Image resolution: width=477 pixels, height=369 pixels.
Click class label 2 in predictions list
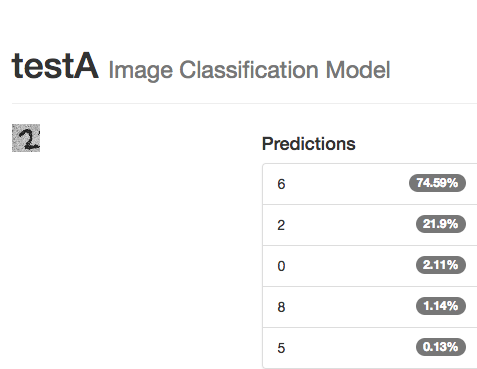pyautogui.click(x=281, y=225)
